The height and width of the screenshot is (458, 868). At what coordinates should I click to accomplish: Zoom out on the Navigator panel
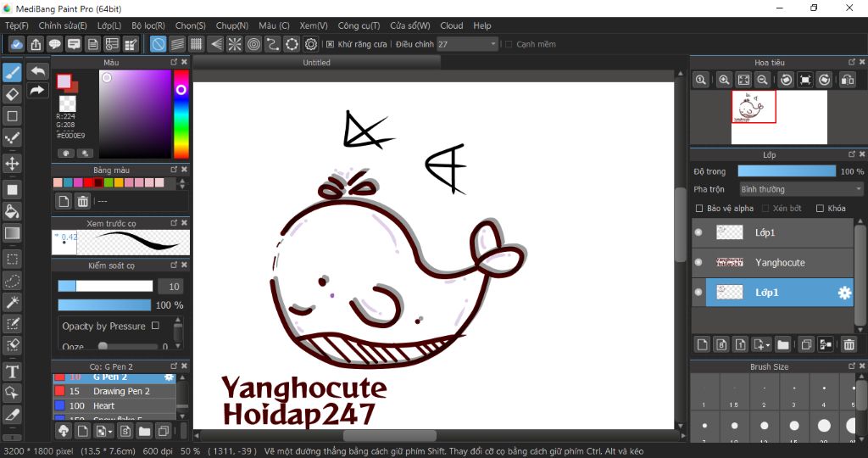click(762, 80)
